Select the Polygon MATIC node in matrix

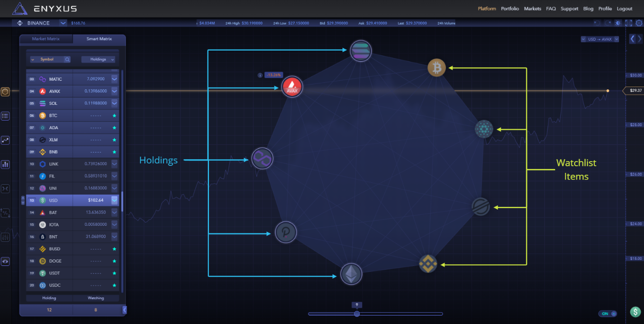click(262, 159)
